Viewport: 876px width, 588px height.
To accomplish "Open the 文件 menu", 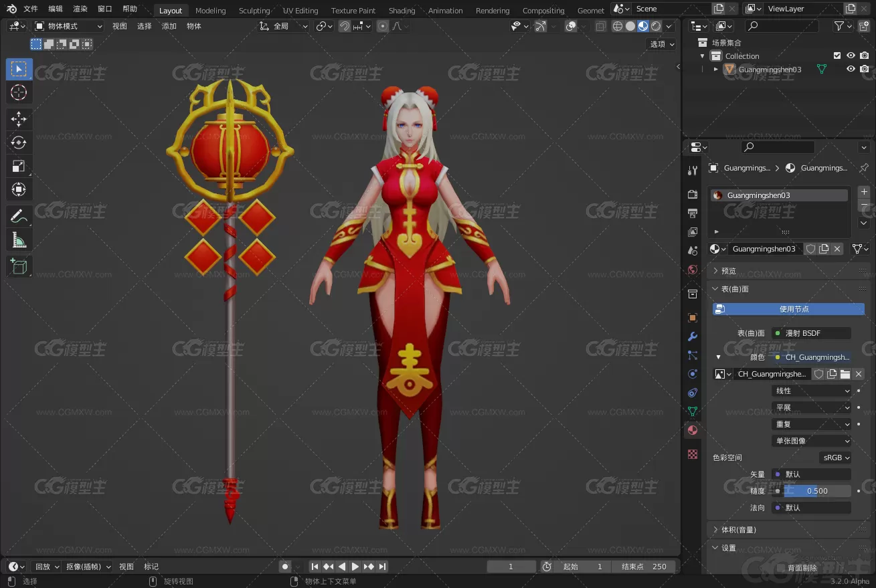I will pos(31,9).
